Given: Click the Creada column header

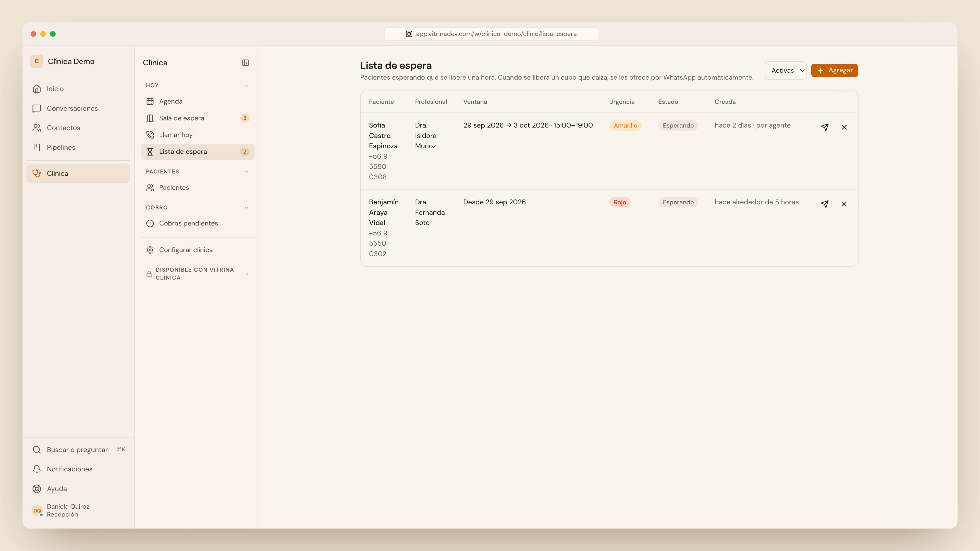Looking at the screenshot, I should pos(725,102).
